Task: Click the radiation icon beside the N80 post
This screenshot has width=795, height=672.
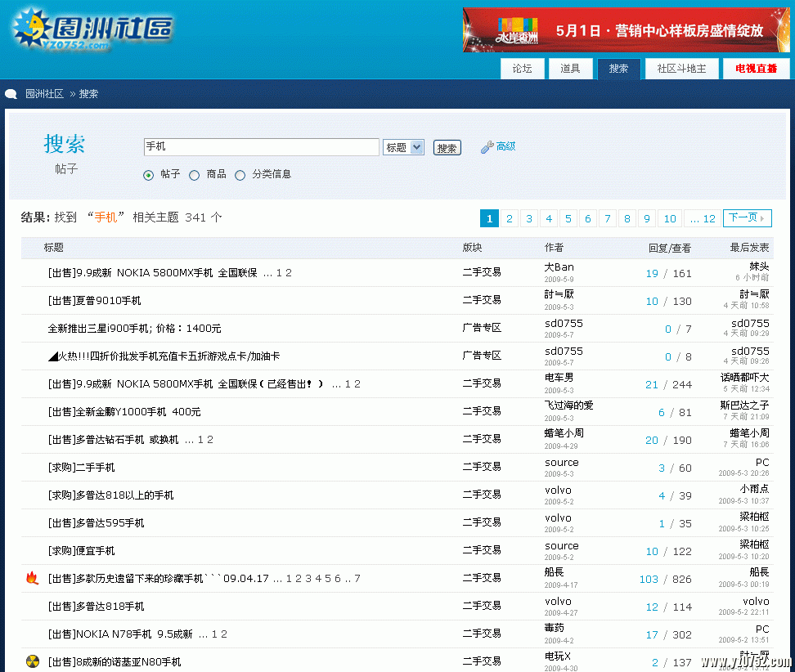Action: [x=32, y=661]
